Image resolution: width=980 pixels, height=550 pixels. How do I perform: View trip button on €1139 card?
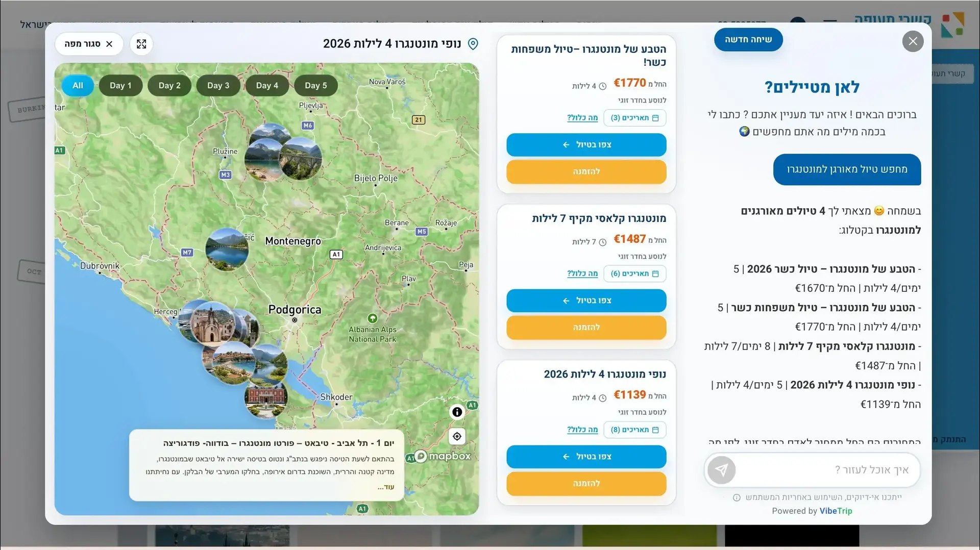586,457
